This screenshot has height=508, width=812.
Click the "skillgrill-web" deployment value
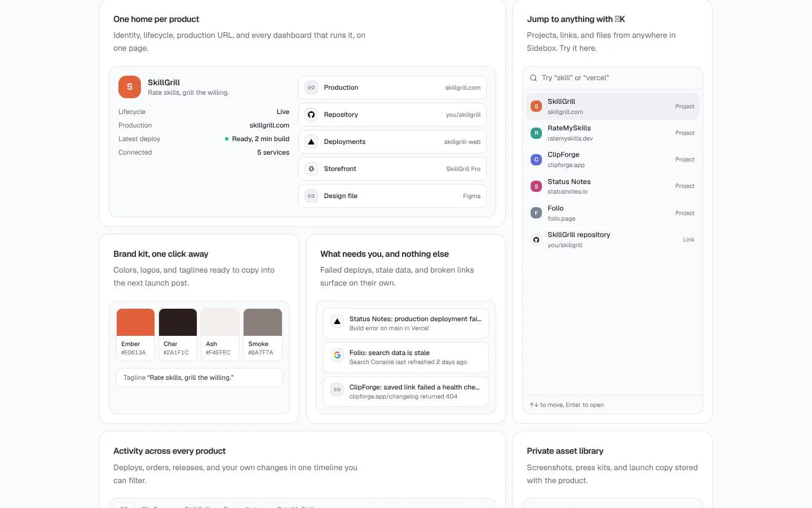click(x=462, y=142)
